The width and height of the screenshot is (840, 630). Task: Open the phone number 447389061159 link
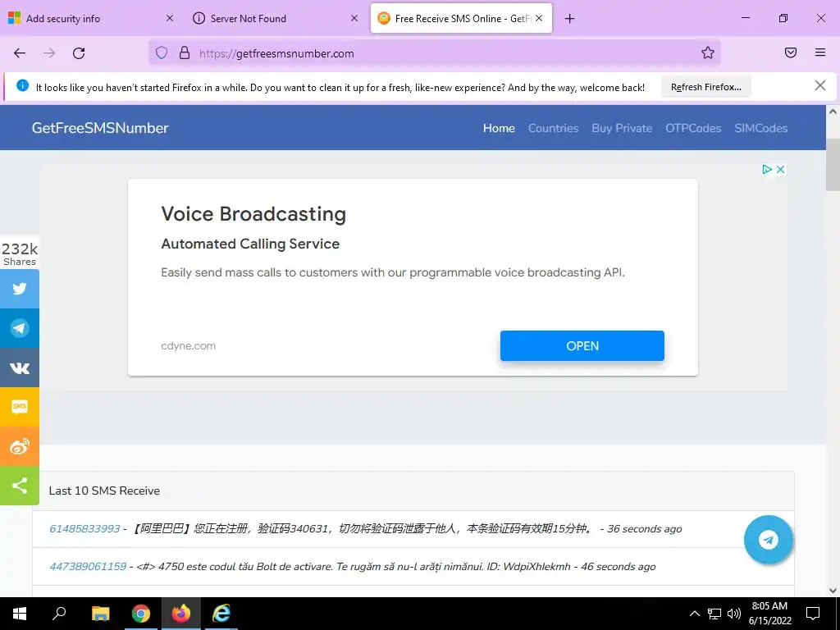click(x=88, y=566)
